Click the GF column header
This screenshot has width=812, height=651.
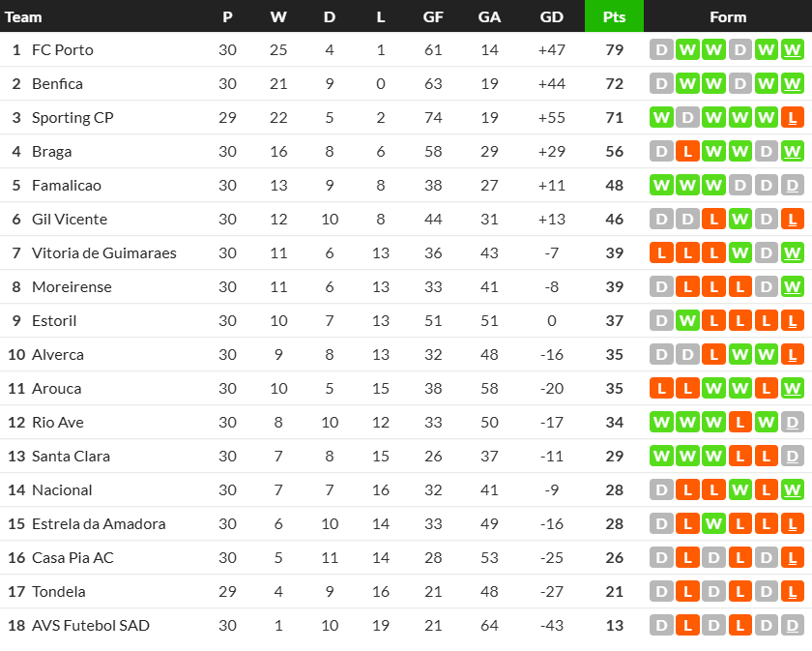(x=433, y=17)
